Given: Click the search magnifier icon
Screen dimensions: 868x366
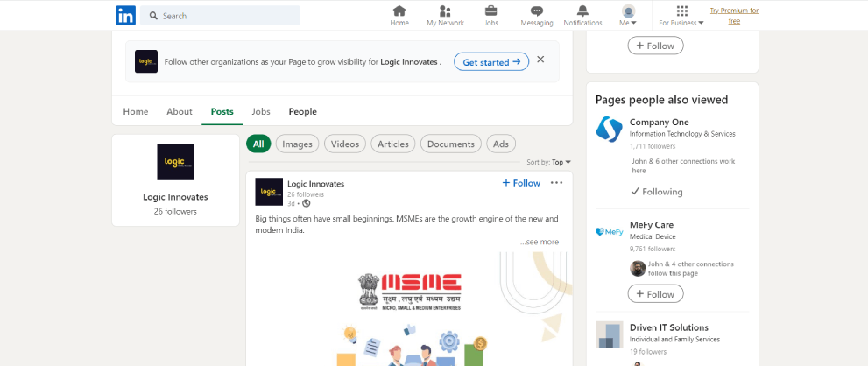Looking at the screenshot, I should (153, 16).
